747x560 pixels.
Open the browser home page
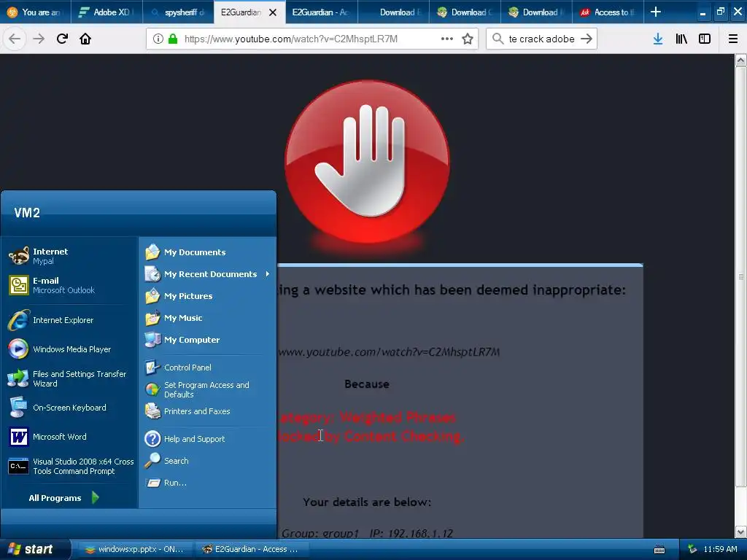click(85, 39)
